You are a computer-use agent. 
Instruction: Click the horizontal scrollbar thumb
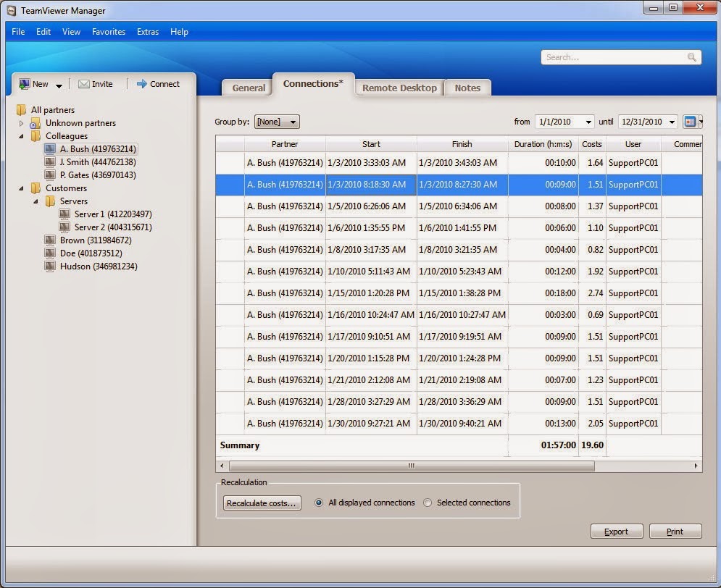coord(412,466)
